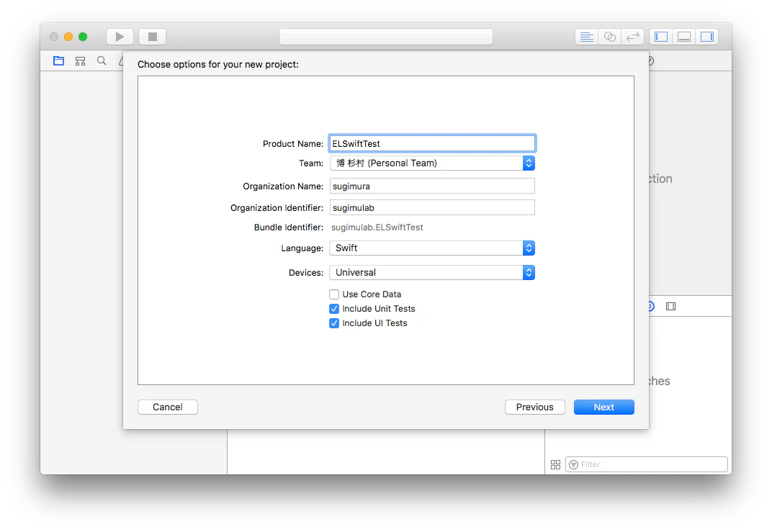This screenshot has height=532, width=772.
Task: Uncheck Include Unit Tests
Action: [334, 309]
